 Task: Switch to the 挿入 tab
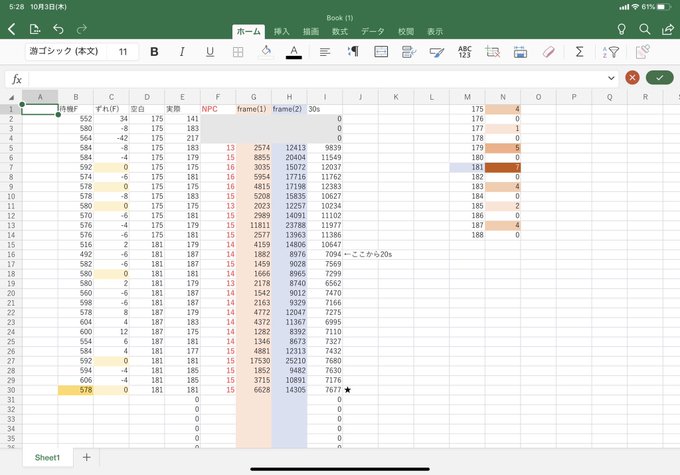[x=281, y=31]
